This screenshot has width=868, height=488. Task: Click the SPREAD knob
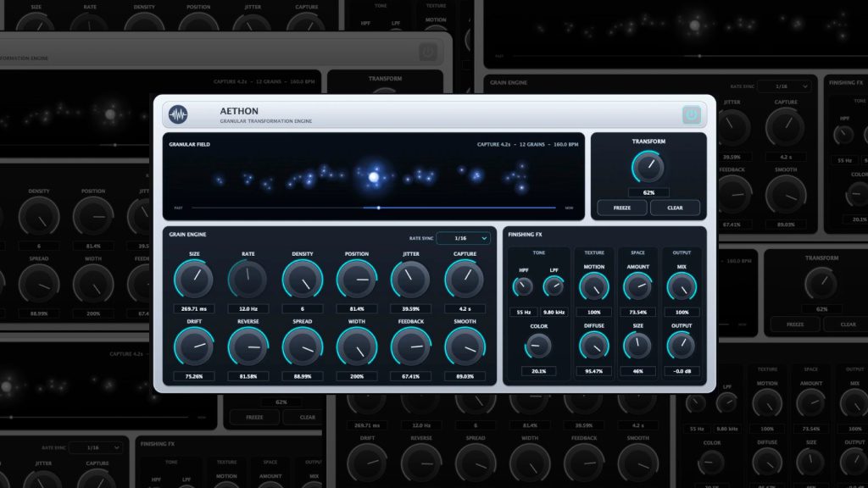tap(303, 347)
